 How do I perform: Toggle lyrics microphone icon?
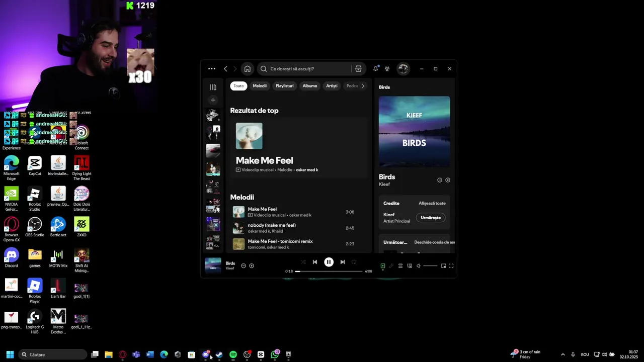click(391, 266)
